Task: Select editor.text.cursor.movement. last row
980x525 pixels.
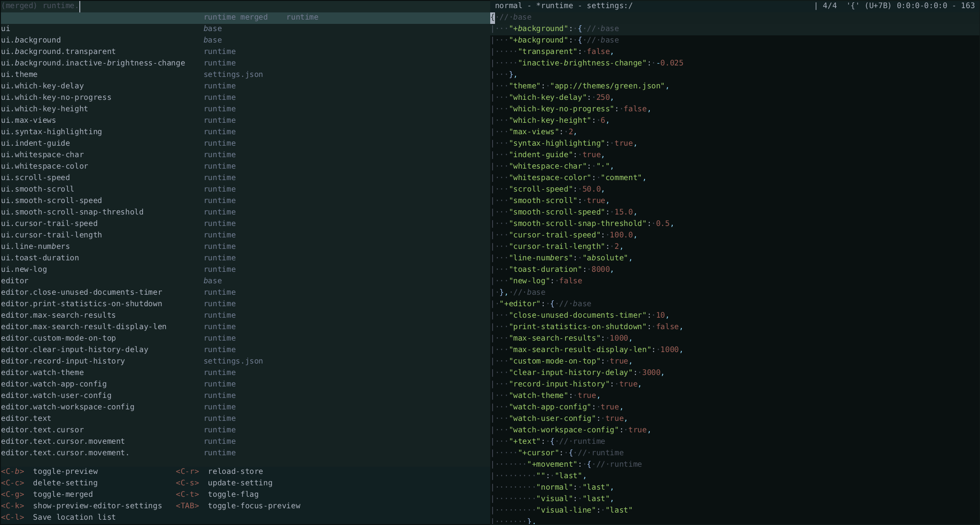Action: coord(65,453)
